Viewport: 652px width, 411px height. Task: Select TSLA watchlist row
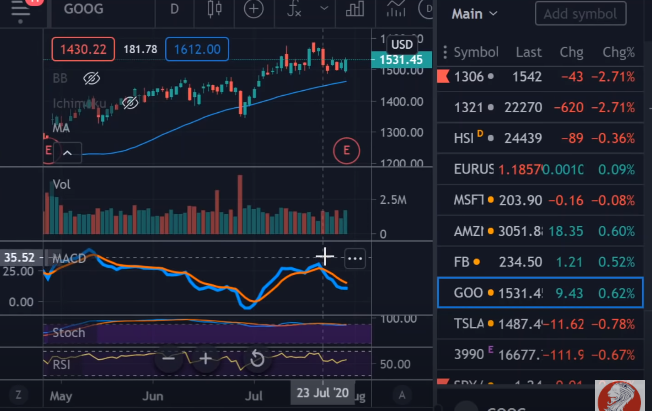[540, 324]
